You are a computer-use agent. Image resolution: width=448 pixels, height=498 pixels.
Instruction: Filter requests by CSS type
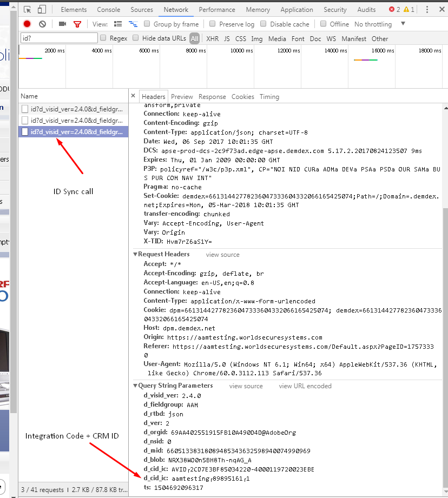coord(241,39)
